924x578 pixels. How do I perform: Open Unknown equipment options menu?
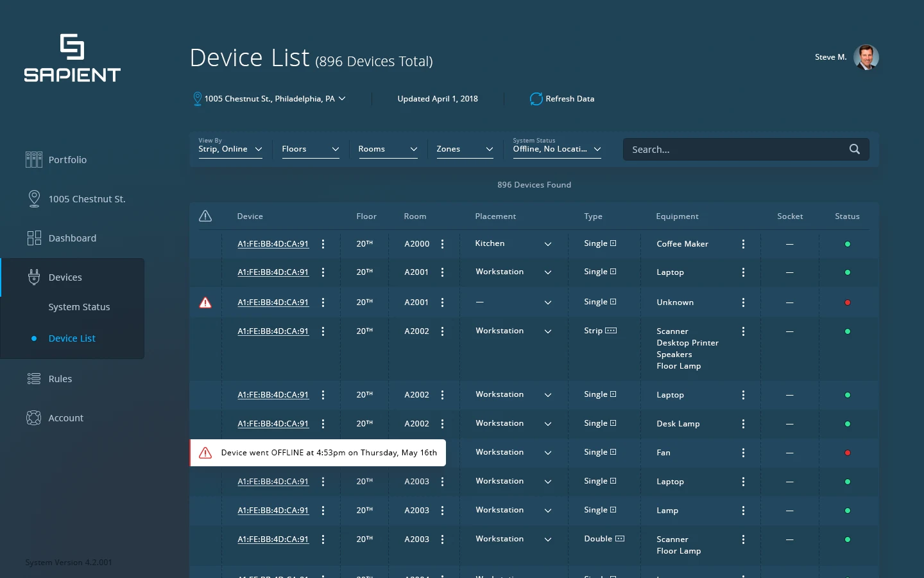743,302
